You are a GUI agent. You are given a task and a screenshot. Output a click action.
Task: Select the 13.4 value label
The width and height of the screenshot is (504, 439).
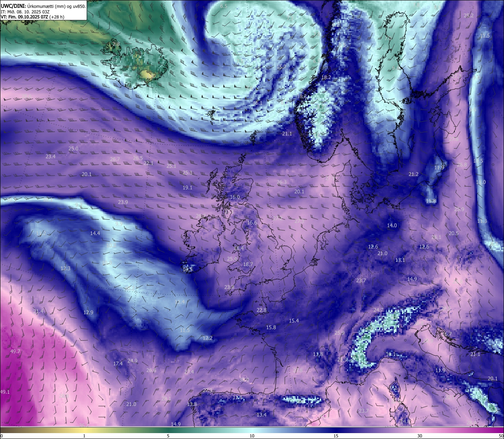tap(261, 415)
